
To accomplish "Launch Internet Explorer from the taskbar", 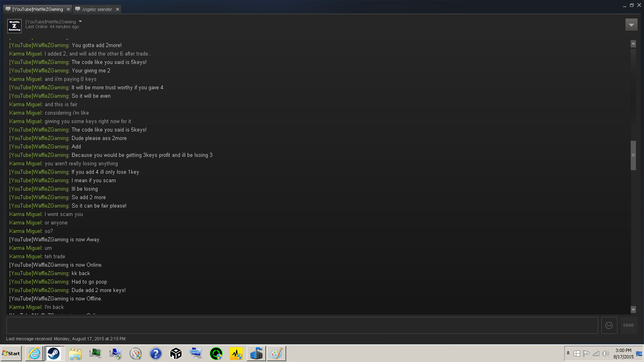I will point(35,354).
